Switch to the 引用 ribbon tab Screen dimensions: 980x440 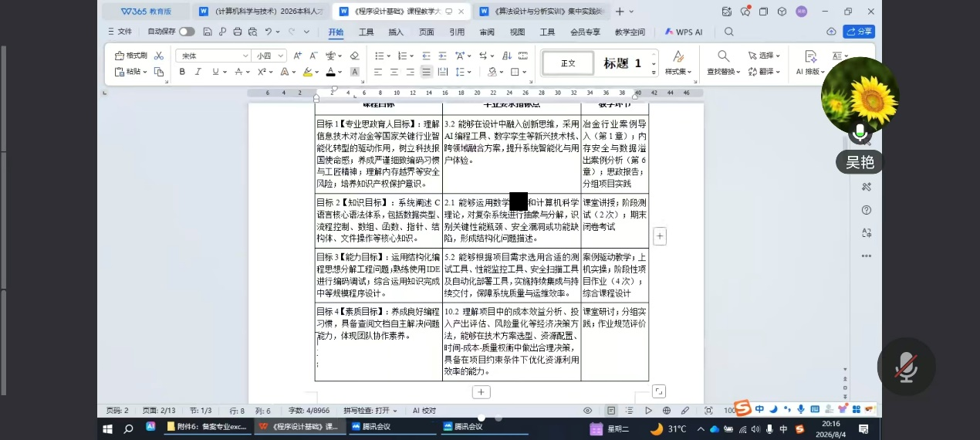457,32
